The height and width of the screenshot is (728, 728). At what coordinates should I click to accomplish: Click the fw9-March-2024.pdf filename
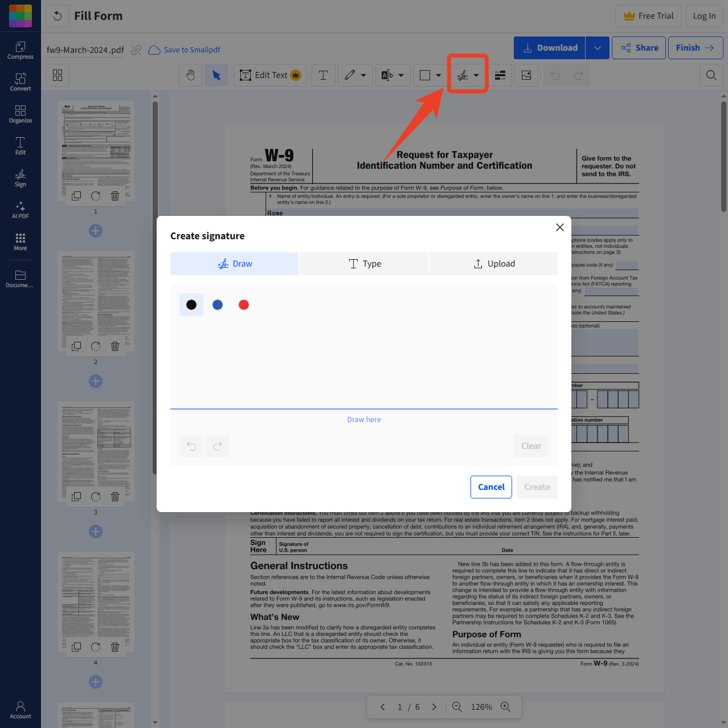point(85,50)
